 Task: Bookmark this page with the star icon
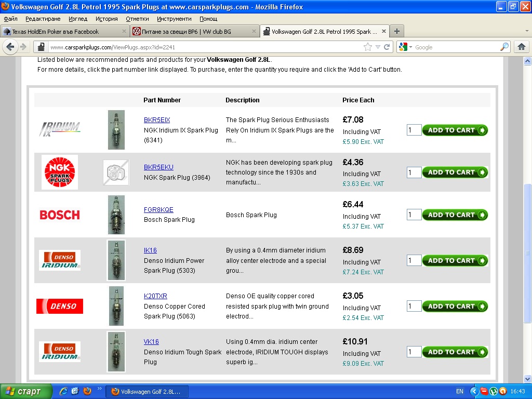tap(368, 47)
